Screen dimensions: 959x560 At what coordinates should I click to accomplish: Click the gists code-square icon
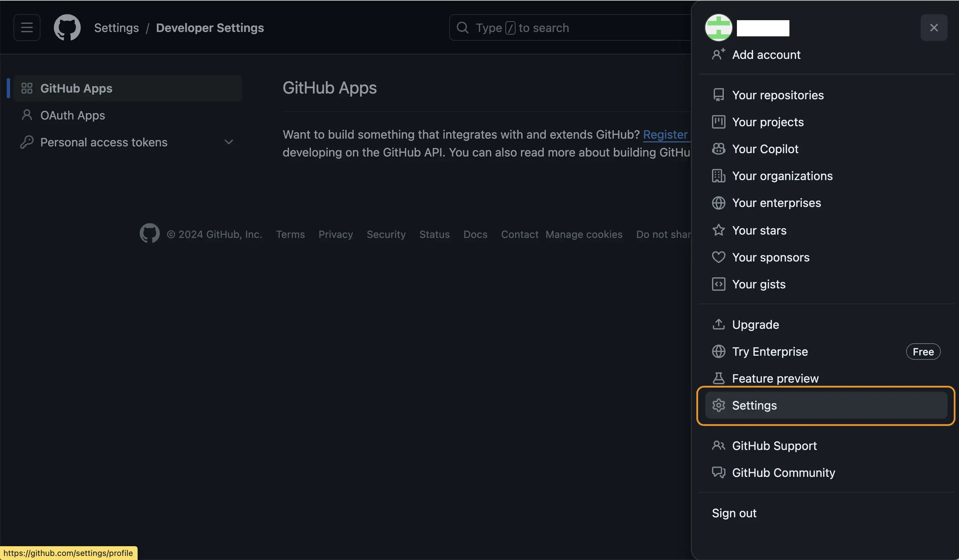point(718,284)
